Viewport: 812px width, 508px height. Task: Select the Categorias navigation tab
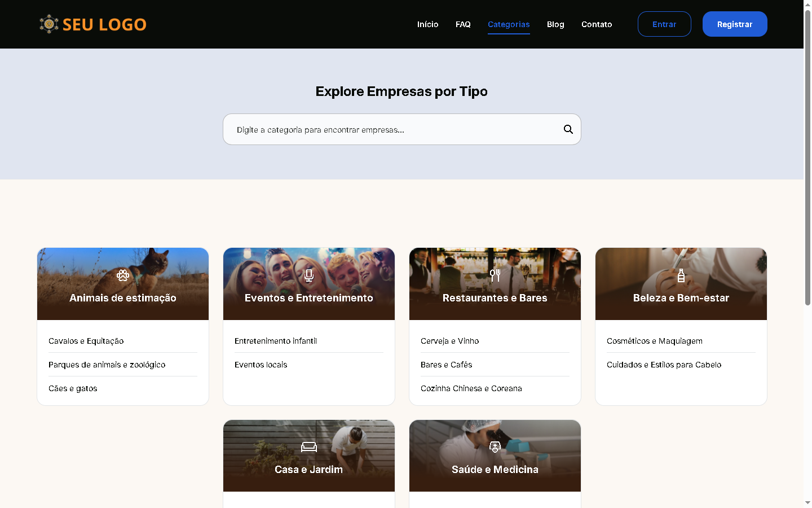tap(509, 24)
